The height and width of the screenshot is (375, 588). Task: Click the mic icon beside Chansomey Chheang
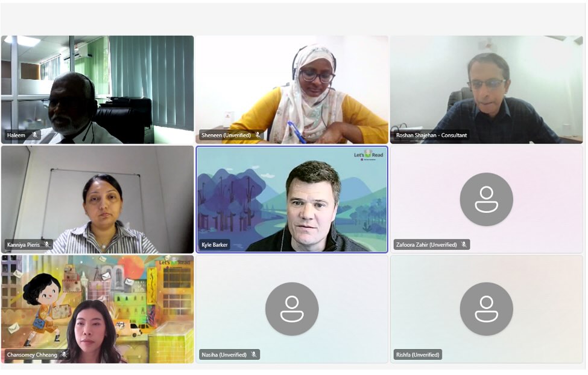pyautogui.click(x=64, y=354)
